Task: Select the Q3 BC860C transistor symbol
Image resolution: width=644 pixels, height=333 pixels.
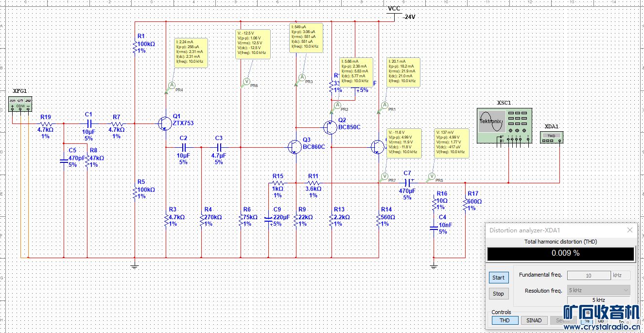Action: (293, 147)
